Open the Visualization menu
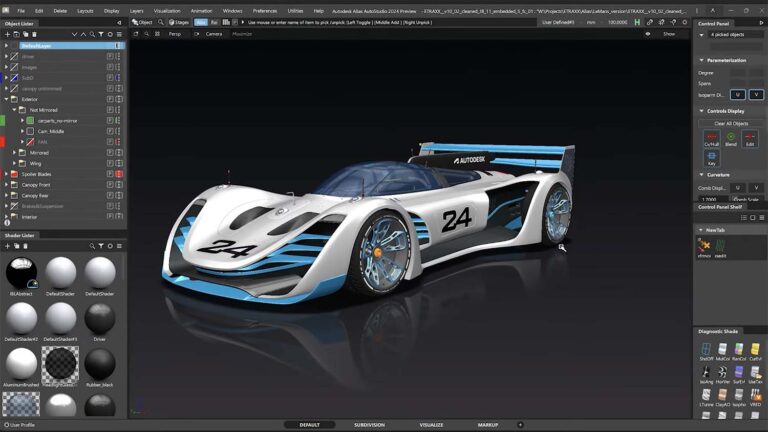Viewport: 768px width, 432px height. (167, 10)
